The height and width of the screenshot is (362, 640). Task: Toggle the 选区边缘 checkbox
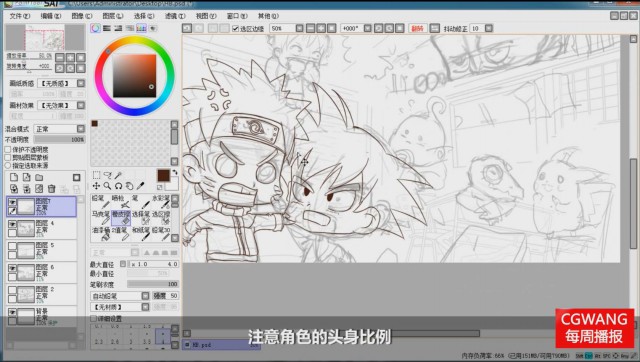coord(235,29)
